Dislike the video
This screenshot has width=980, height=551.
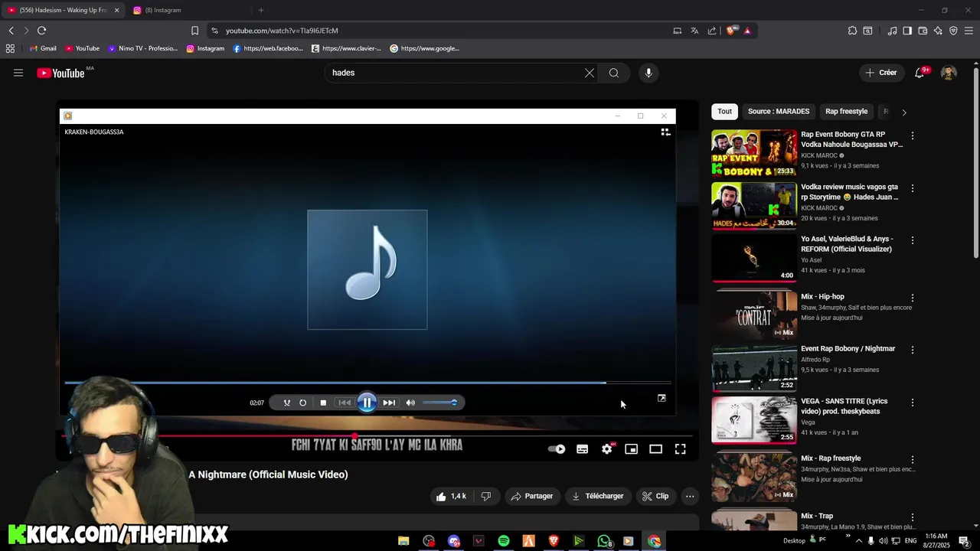(485, 496)
